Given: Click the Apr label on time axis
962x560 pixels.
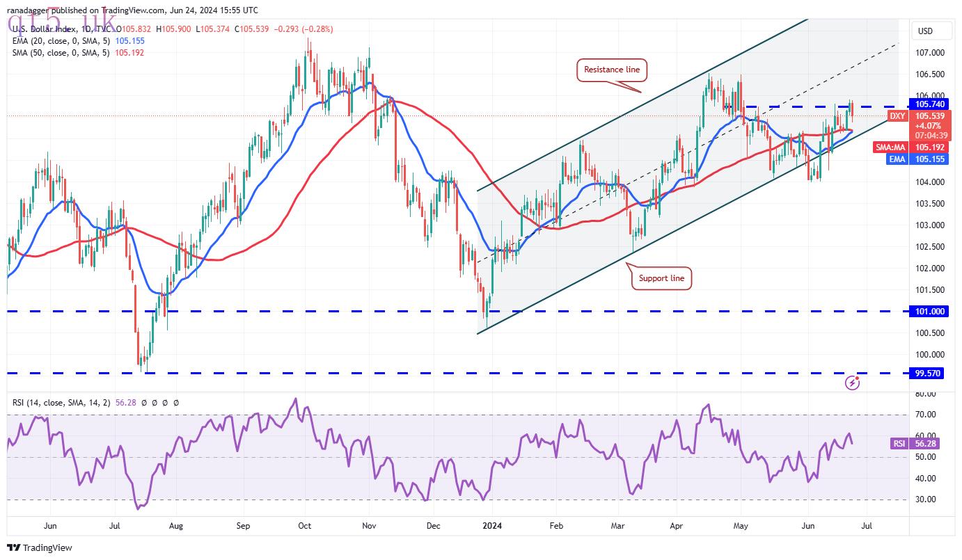Looking at the screenshot, I should tap(677, 527).
